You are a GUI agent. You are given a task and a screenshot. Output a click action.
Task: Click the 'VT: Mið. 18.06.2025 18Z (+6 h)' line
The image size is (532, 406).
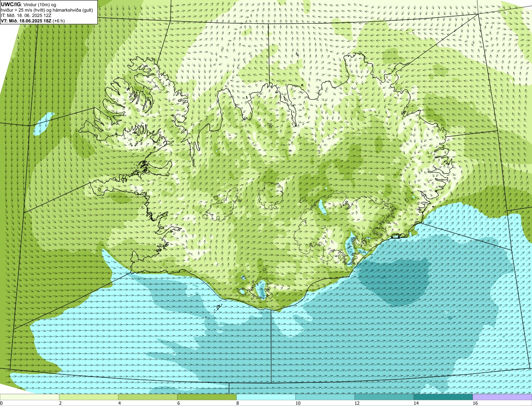32,21
